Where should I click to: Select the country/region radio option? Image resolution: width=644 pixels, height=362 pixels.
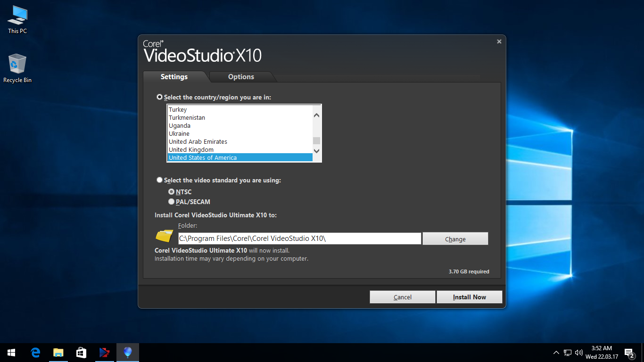point(159,97)
